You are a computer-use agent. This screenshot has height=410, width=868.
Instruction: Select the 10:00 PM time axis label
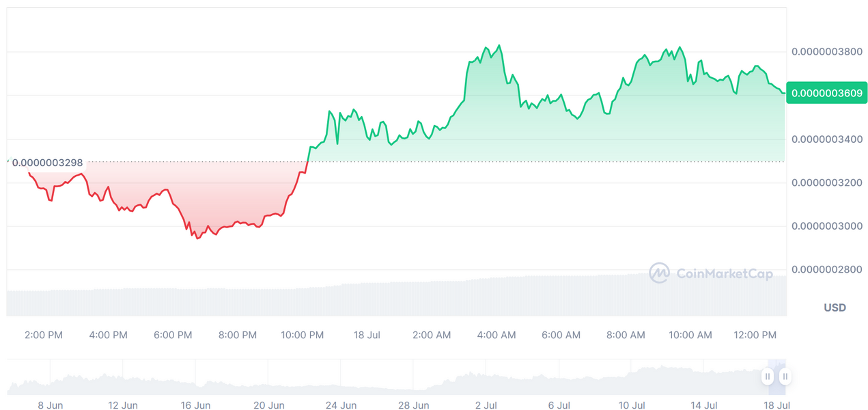point(303,335)
